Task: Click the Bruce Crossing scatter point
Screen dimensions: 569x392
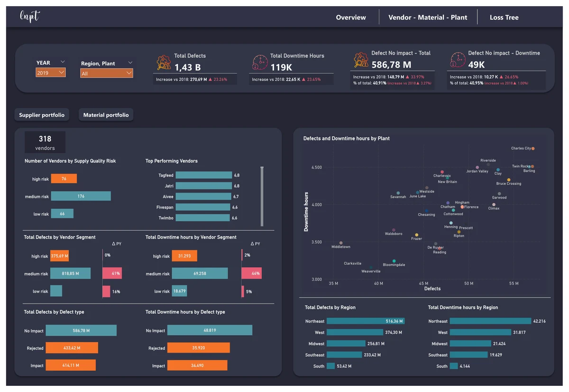Action: tap(509, 180)
